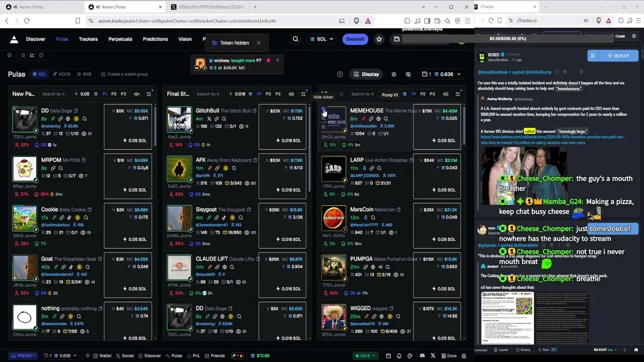Expand the wallet balance 0.636 dropdown near Display
This screenshot has width=644, height=362.
(441, 74)
